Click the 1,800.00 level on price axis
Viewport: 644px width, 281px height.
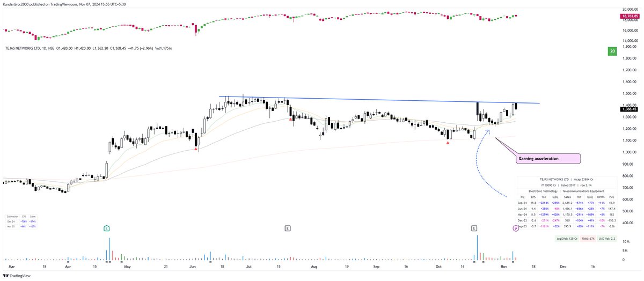(630, 58)
